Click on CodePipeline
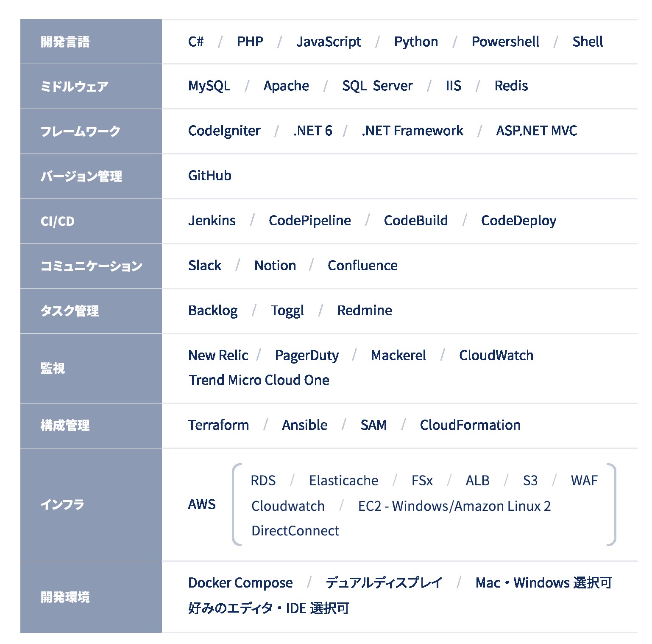 click(x=310, y=221)
